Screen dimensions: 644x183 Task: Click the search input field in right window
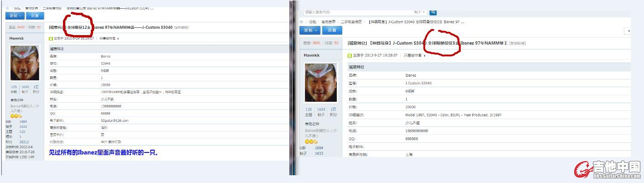pyautogui.click(x=357, y=12)
